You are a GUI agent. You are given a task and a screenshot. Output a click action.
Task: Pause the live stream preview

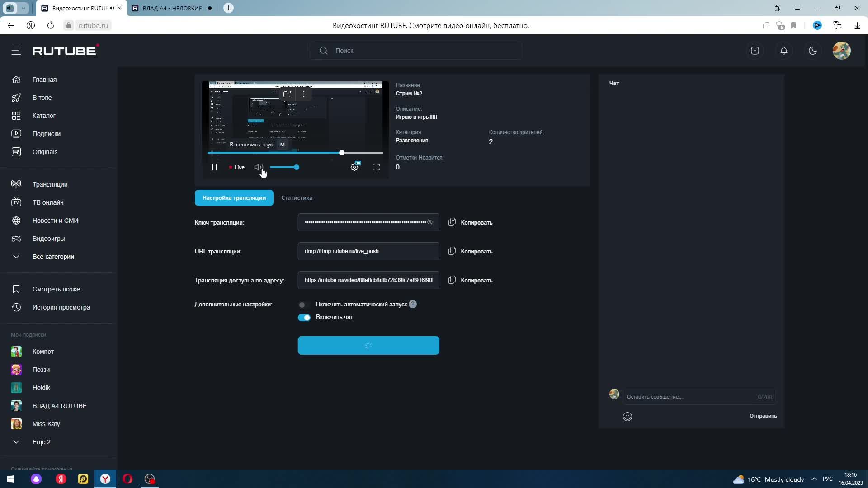pos(215,167)
